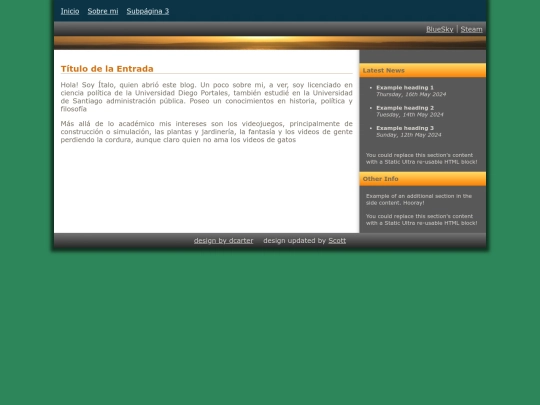Click 'Example of an additional section' text

[419, 199]
